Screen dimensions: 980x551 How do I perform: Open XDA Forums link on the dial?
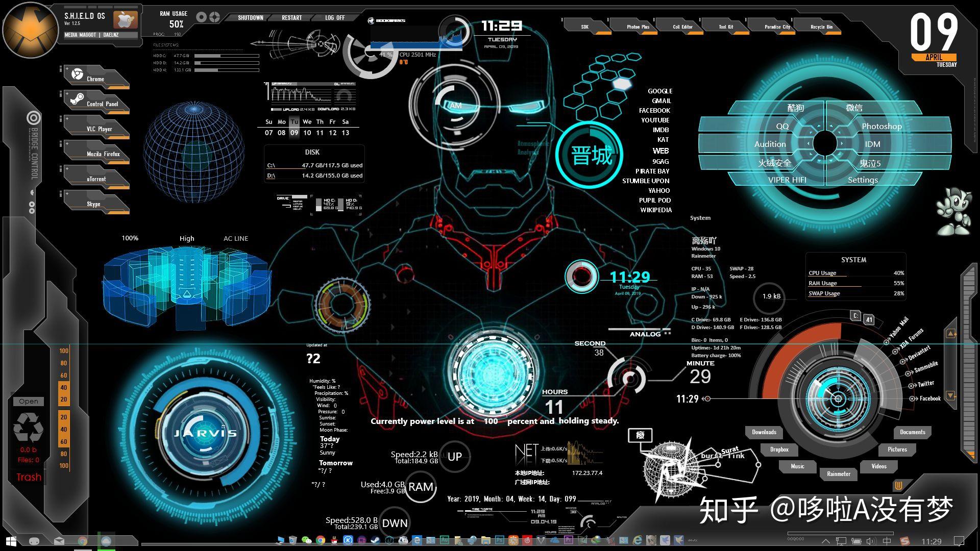[x=911, y=340]
